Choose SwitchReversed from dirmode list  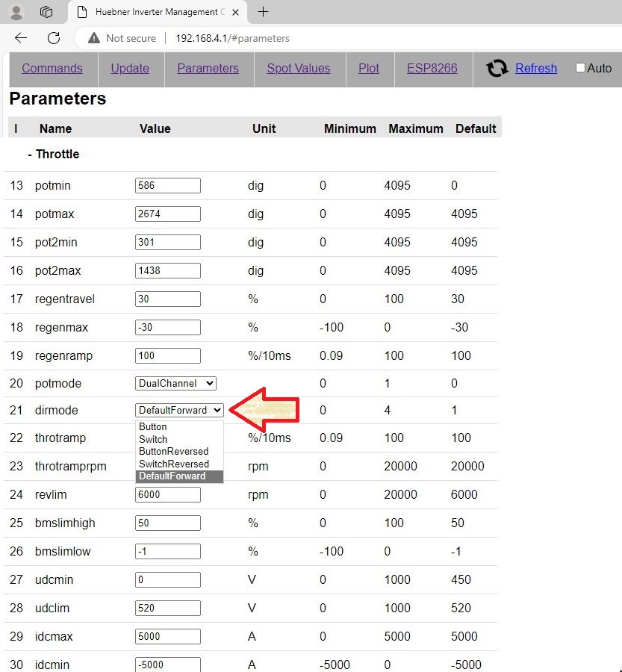[x=174, y=464]
